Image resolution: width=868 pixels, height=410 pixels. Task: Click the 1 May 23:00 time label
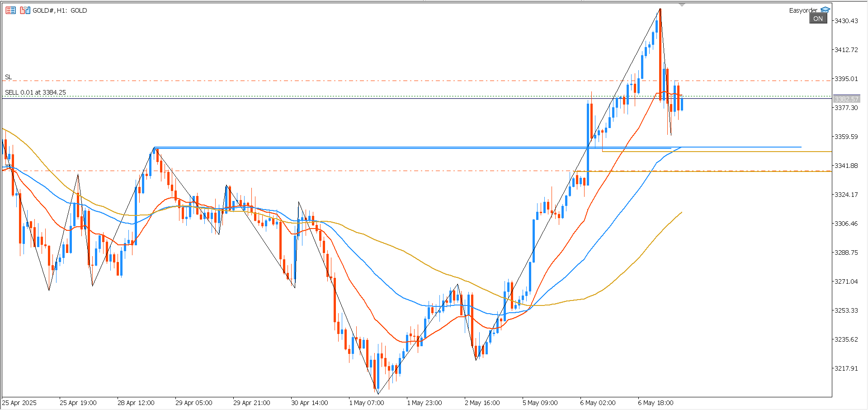(425, 403)
